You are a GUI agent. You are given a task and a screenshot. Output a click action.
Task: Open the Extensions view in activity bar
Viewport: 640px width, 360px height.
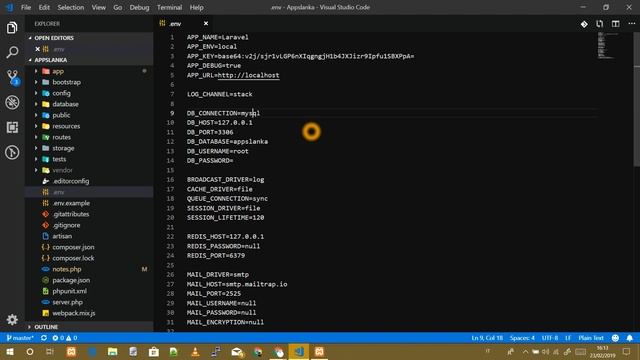pyautogui.click(x=12, y=127)
